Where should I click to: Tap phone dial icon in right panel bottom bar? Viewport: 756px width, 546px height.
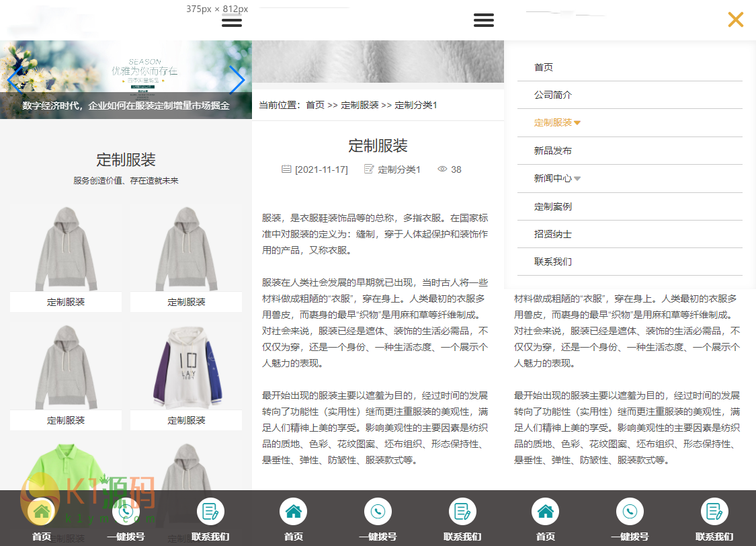click(x=630, y=511)
